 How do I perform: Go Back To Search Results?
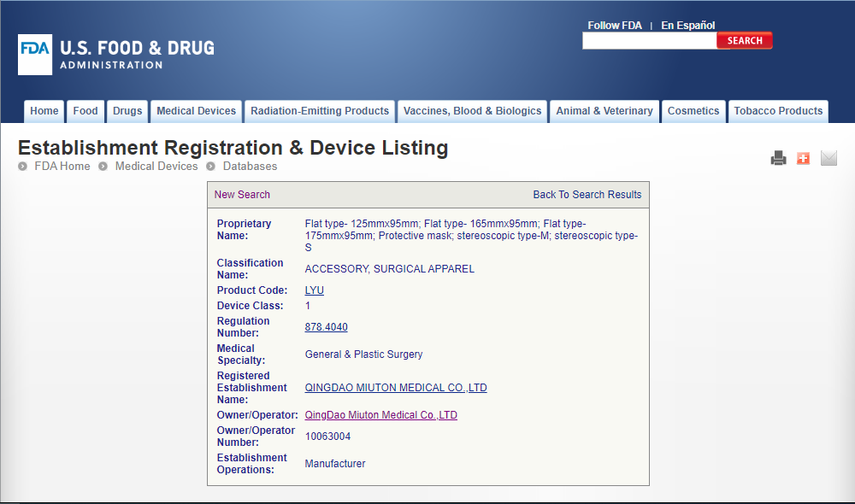pyautogui.click(x=587, y=195)
